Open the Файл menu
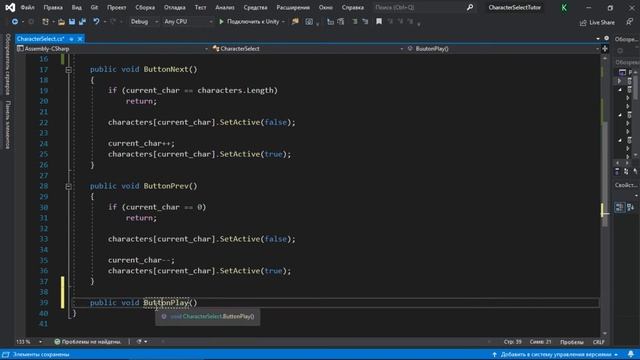This screenshot has height=360, width=640. pos(27,7)
